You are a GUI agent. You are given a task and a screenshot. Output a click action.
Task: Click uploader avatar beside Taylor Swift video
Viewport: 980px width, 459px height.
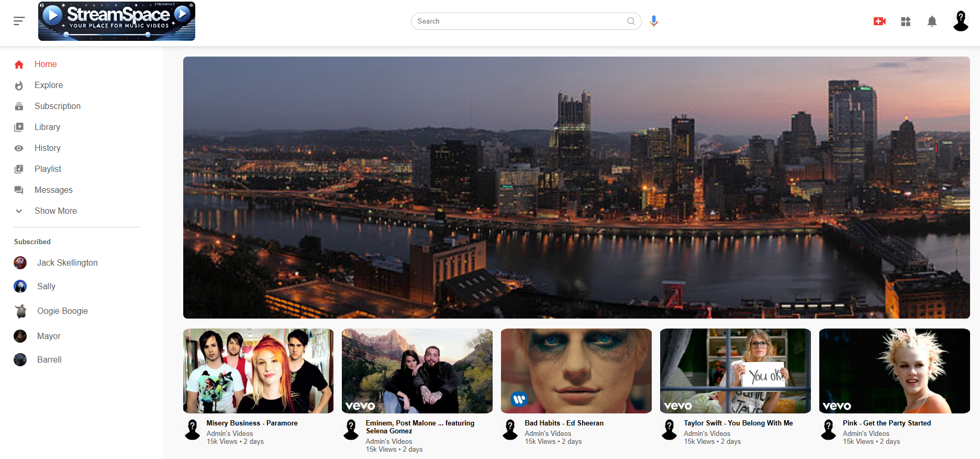670,430
